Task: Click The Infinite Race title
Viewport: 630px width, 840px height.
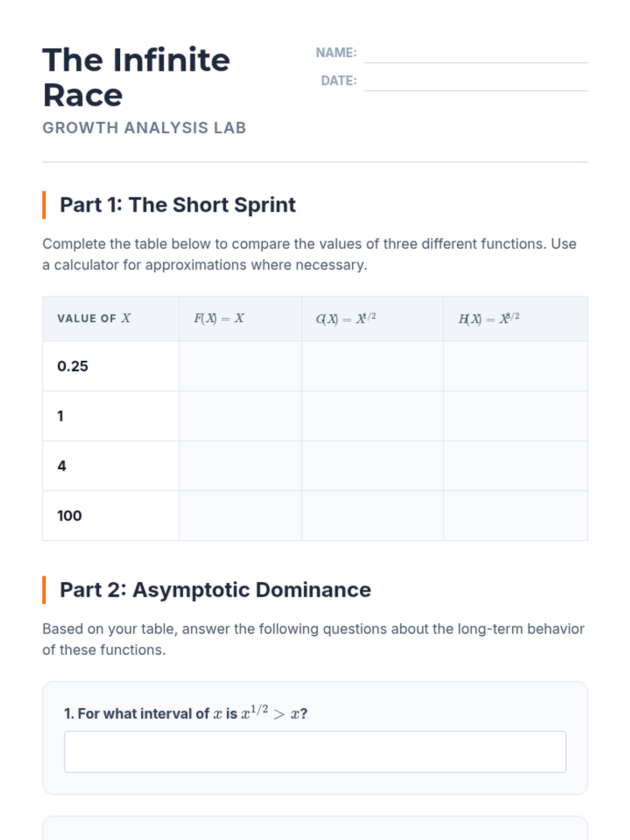Action: (136, 77)
